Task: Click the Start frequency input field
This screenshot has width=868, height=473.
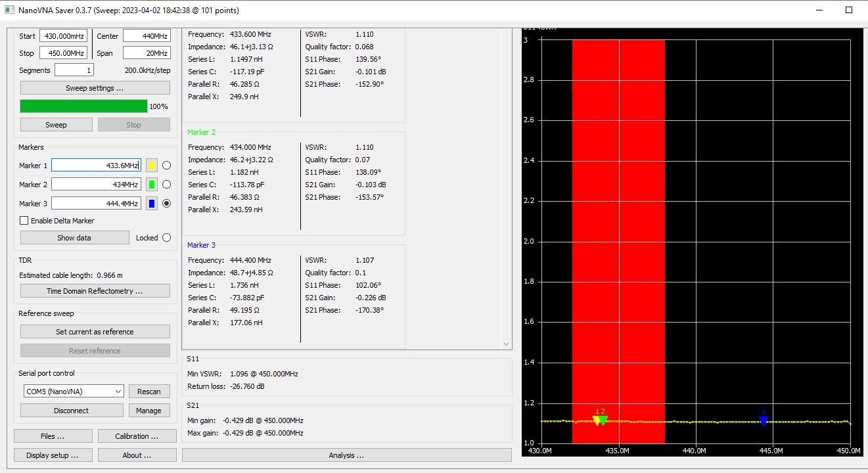Action: point(63,36)
